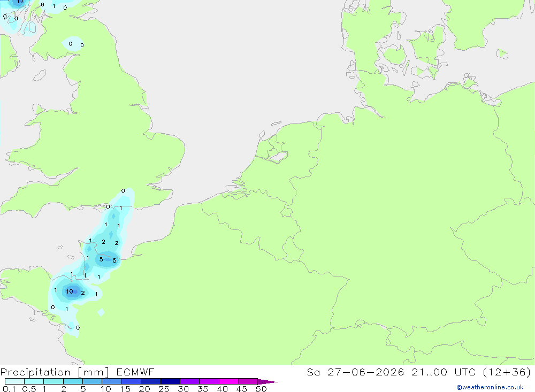Select the legend swatch between 45 and 50

(x=248, y=381)
